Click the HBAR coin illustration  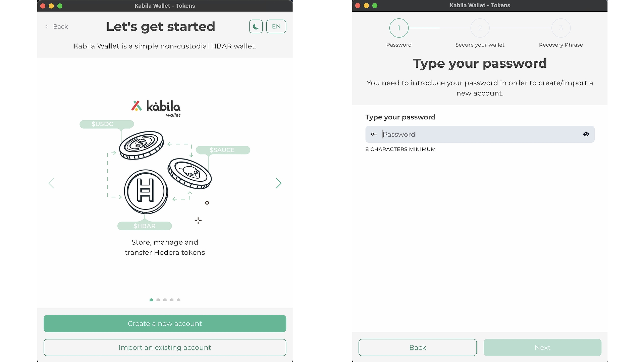(x=146, y=191)
